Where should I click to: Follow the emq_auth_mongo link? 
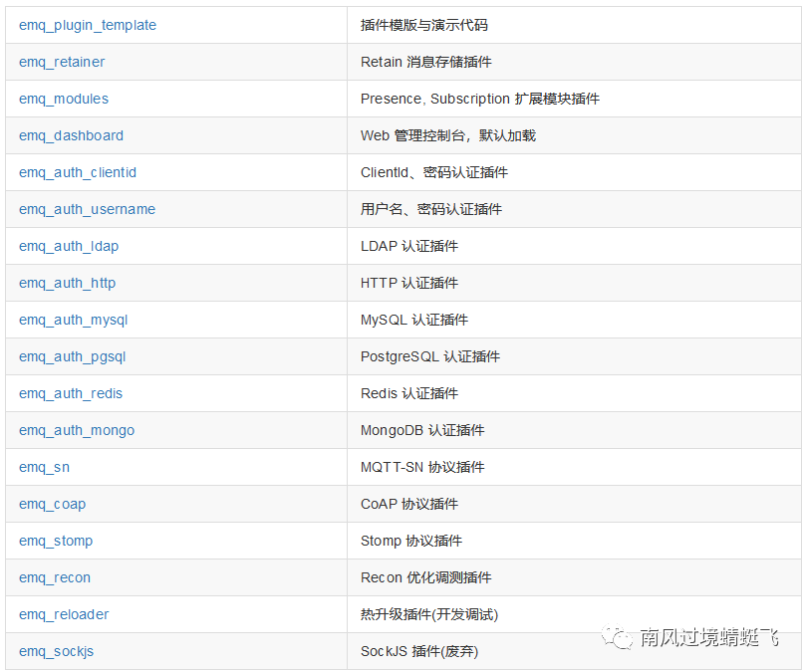[x=77, y=431]
